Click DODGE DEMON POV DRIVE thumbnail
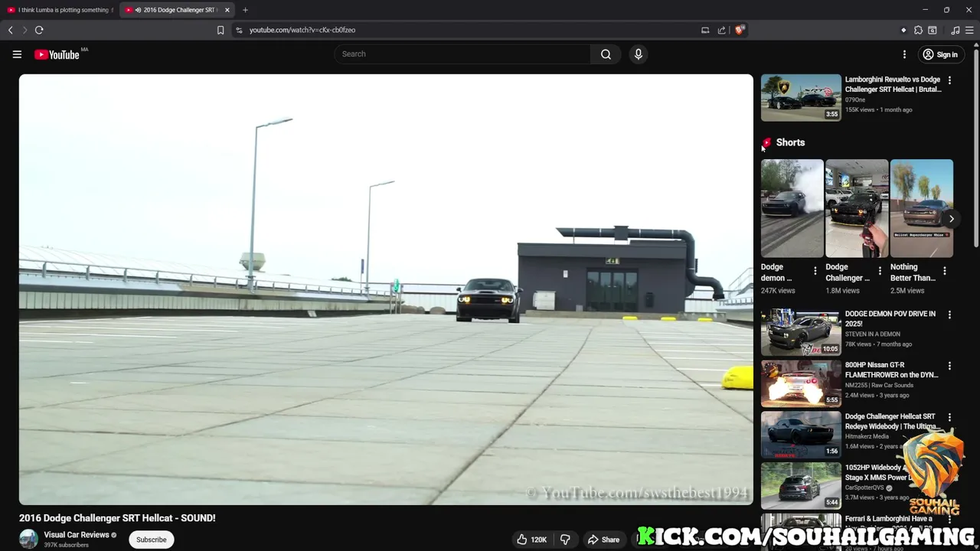This screenshot has width=980, height=551. point(801,332)
